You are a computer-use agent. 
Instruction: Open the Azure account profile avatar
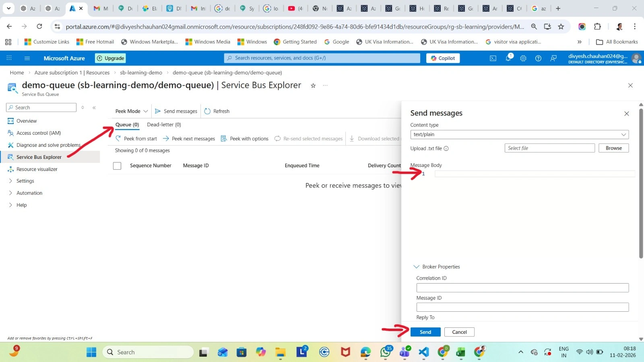tap(636, 58)
